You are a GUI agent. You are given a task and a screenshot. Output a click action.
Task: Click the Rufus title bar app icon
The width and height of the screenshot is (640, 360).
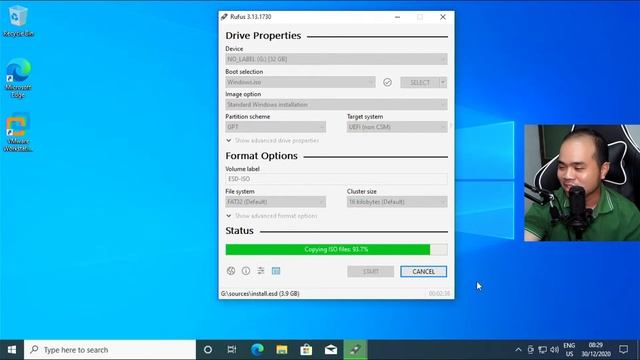point(224,17)
